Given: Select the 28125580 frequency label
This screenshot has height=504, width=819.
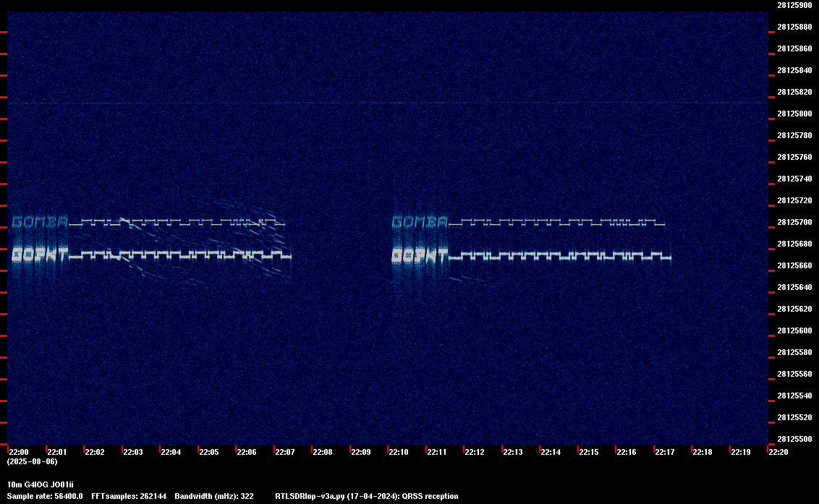Looking at the screenshot, I should pos(795,352).
